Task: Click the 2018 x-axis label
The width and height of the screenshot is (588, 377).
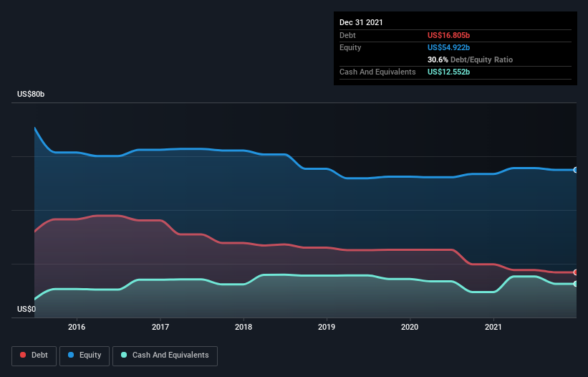Action: click(x=244, y=327)
